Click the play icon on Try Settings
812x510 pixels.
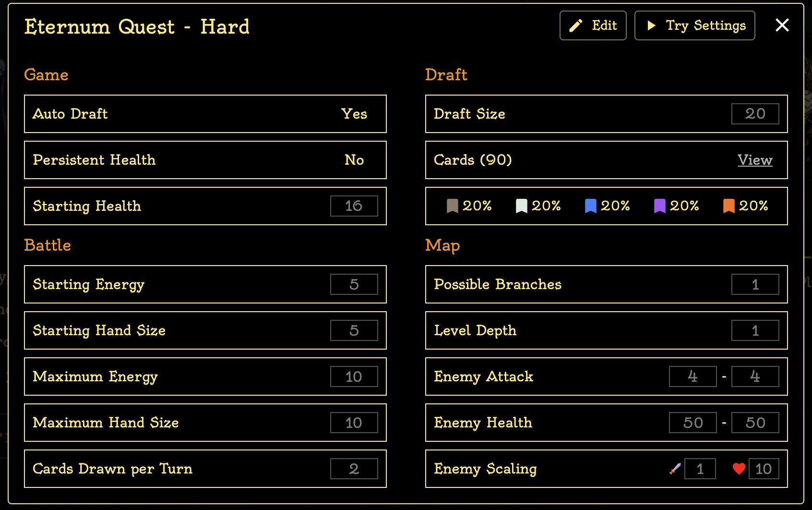point(652,25)
